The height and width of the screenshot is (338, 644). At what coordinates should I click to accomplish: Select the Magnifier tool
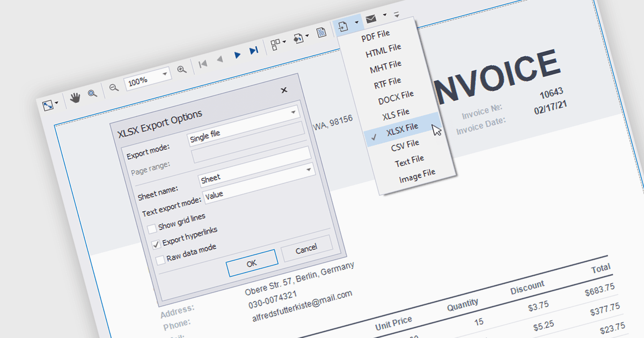tap(93, 93)
